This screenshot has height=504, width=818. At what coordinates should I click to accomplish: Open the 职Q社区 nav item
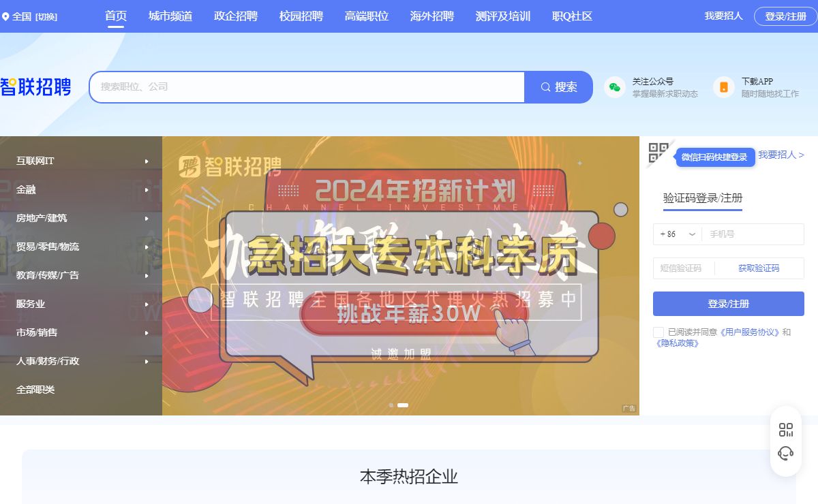[x=572, y=16]
